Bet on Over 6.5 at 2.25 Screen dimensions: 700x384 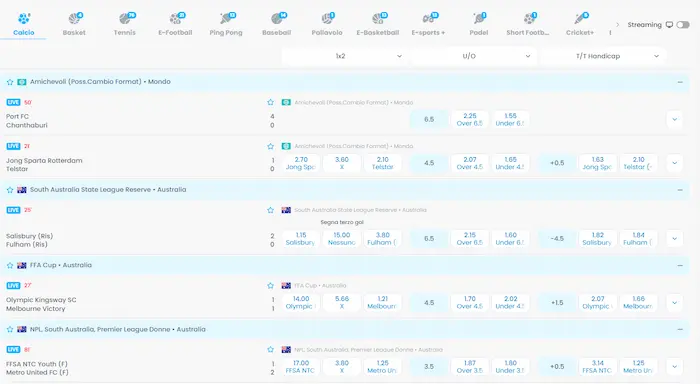(x=470, y=120)
